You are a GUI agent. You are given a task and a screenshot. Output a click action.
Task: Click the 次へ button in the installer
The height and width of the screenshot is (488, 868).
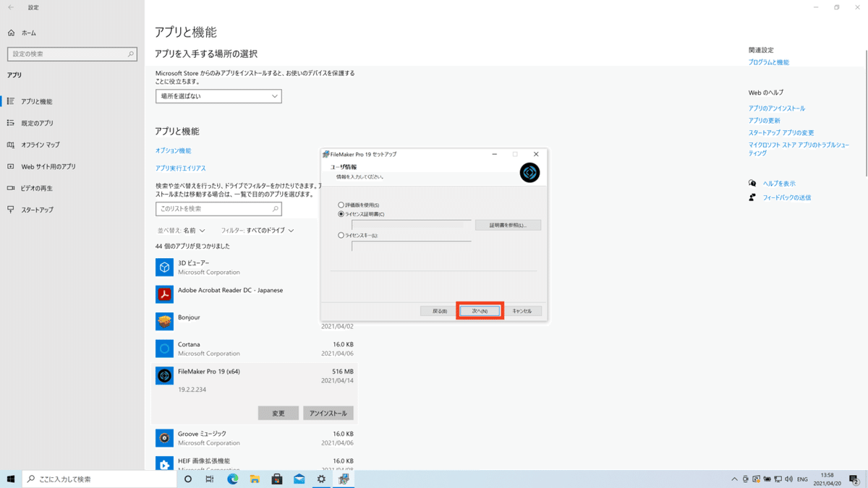[479, 310]
